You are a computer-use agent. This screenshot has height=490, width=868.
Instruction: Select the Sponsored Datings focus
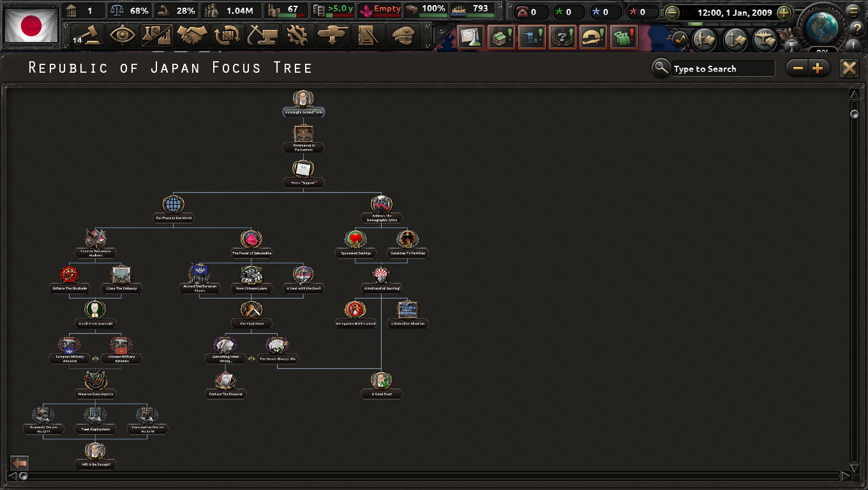(x=355, y=244)
